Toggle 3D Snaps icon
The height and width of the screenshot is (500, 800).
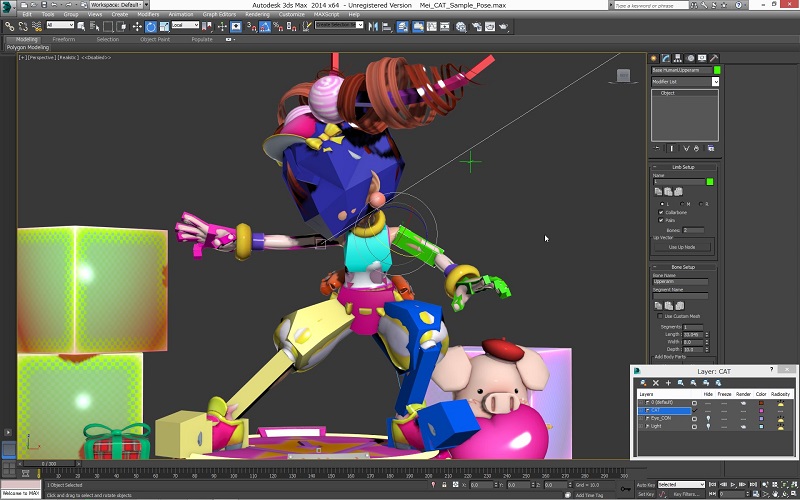252,27
